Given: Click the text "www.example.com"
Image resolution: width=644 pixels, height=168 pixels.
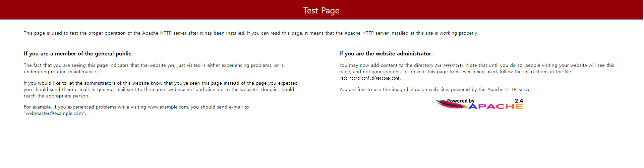Looking at the screenshot, I should [x=168, y=107].
